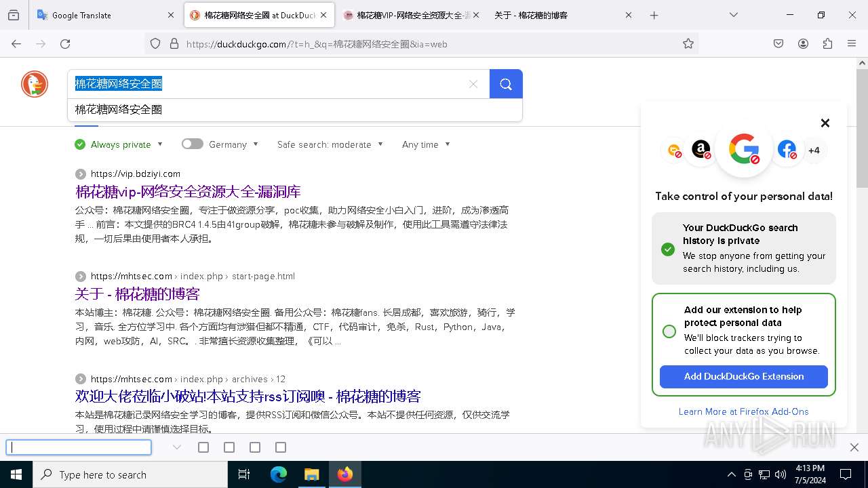Open the tracking protection shield icon

pos(155,43)
